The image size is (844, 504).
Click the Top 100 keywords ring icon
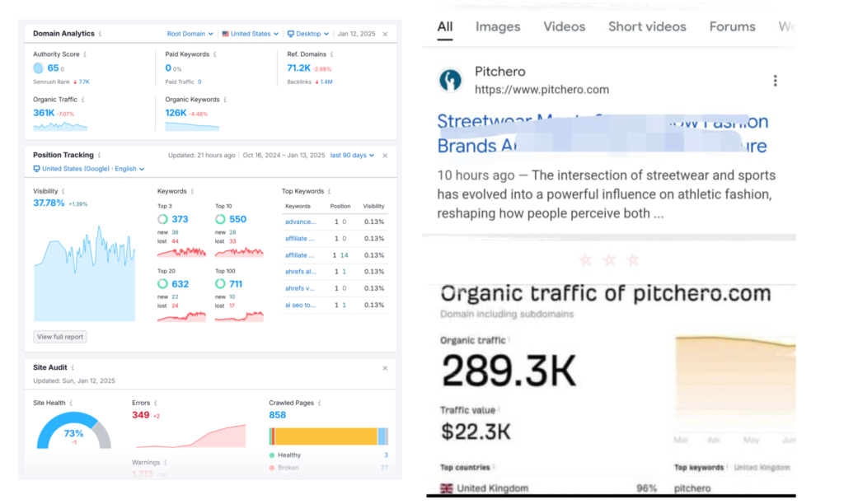point(220,284)
